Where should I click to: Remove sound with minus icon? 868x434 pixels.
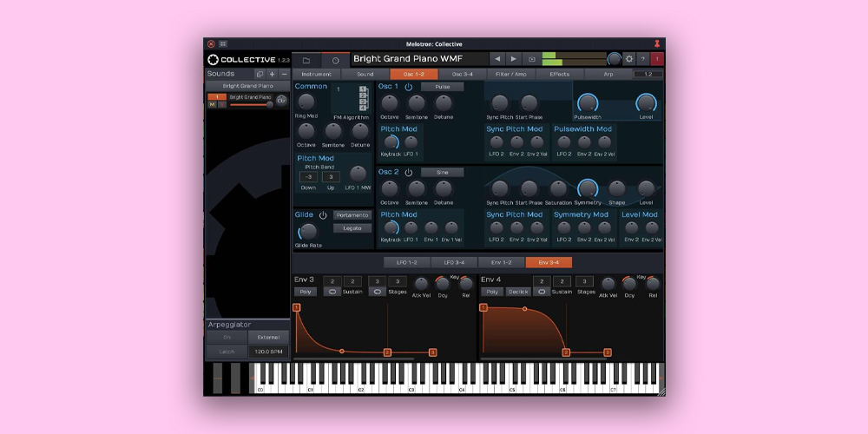(284, 74)
